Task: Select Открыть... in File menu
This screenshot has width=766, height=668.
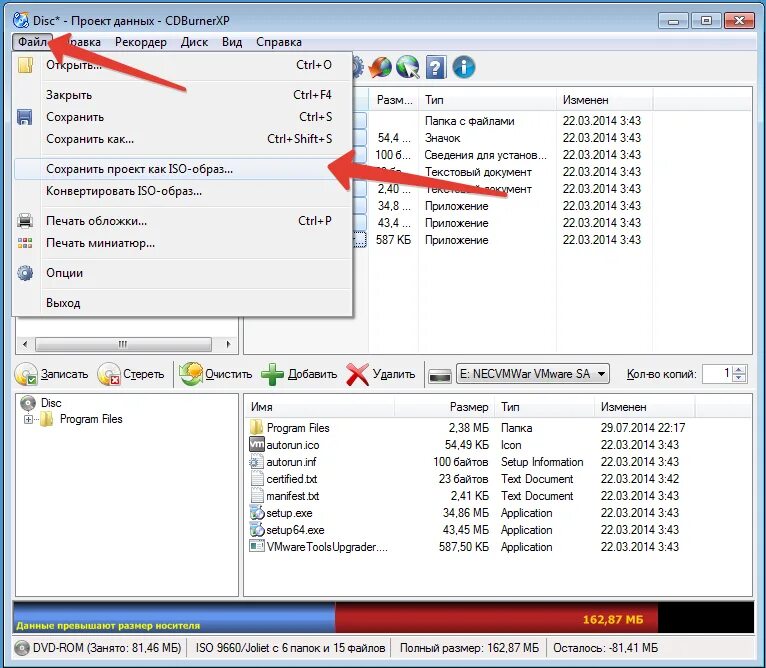Action: click(x=183, y=65)
